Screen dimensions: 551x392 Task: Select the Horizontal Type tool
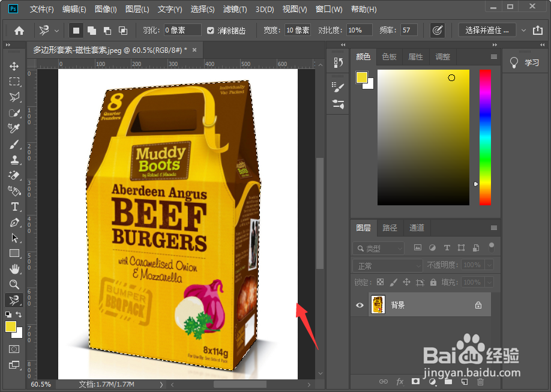click(x=14, y=207)
